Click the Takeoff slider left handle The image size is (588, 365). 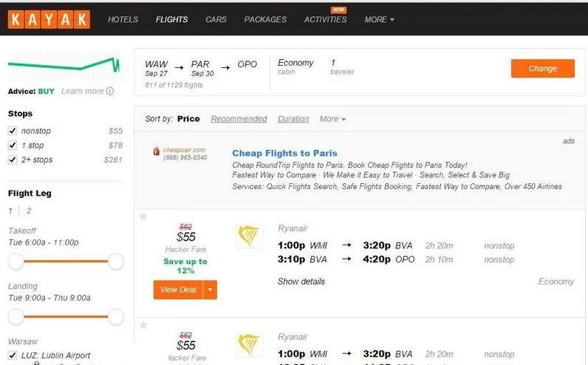pyautogui.click(x=16, y=262)
